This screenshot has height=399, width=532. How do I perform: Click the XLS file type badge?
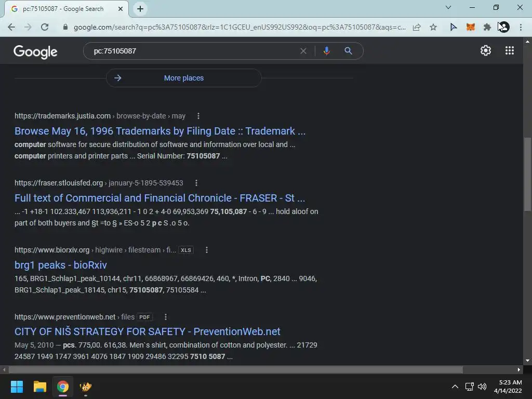[x=186, y=250]
